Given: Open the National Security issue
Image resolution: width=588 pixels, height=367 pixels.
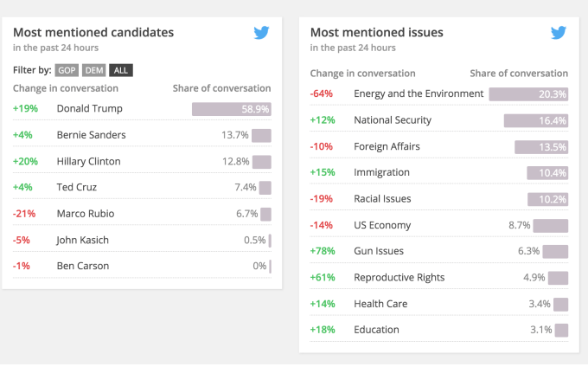Looking at the screenshot, I should (x=393, y=120).
